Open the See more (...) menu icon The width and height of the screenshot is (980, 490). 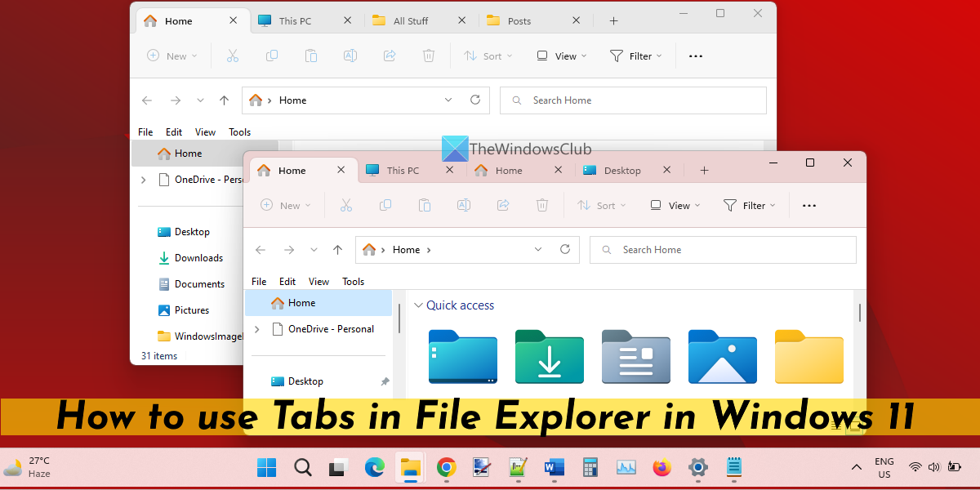click(x=809, y=205)
